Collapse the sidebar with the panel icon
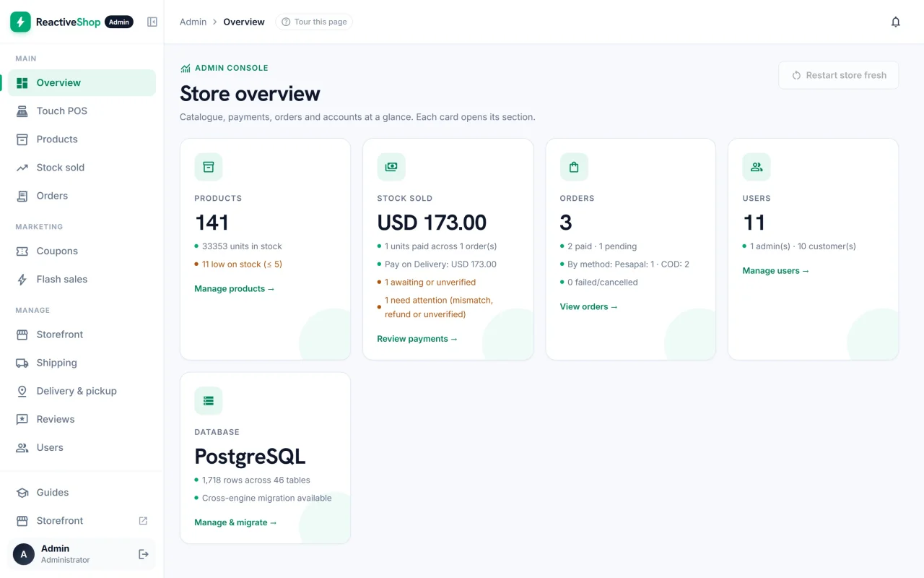Image resolution: width=924 pixels, height=578 pixels. [x=152, y=22]
